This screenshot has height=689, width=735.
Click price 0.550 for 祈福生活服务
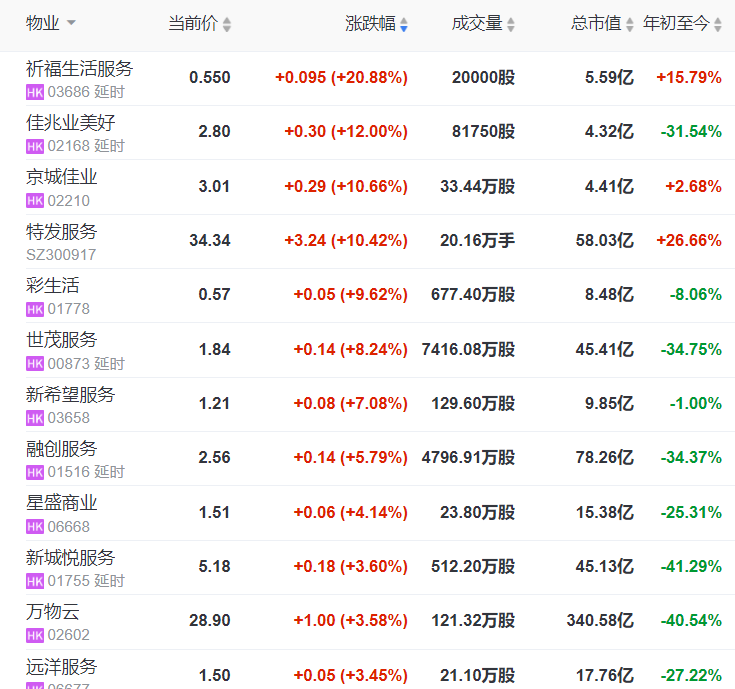(210, 77)
